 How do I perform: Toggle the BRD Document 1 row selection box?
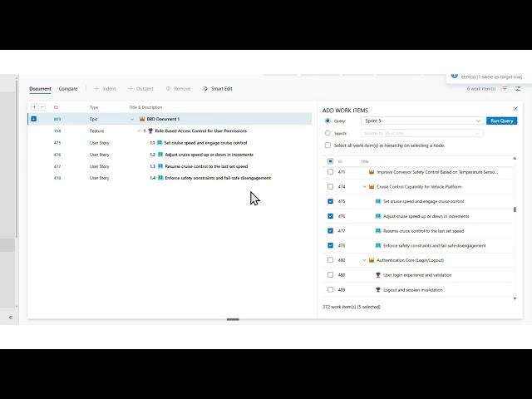tap(33, 119)
